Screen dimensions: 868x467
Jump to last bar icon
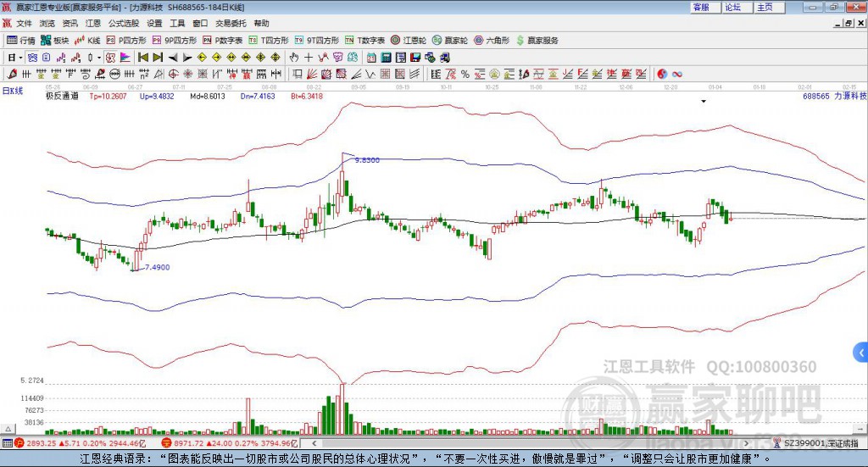(x=158, y=57)
